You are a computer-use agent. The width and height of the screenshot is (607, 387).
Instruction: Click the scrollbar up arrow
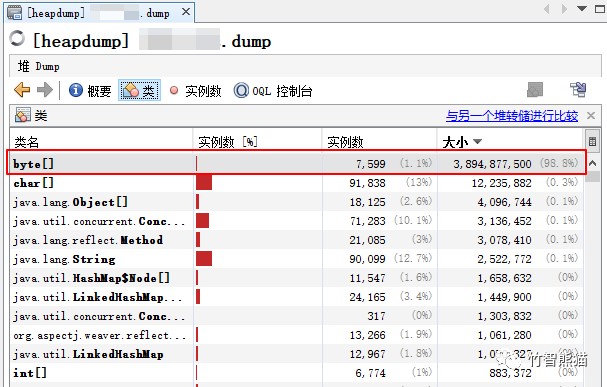tap(592, 163)
